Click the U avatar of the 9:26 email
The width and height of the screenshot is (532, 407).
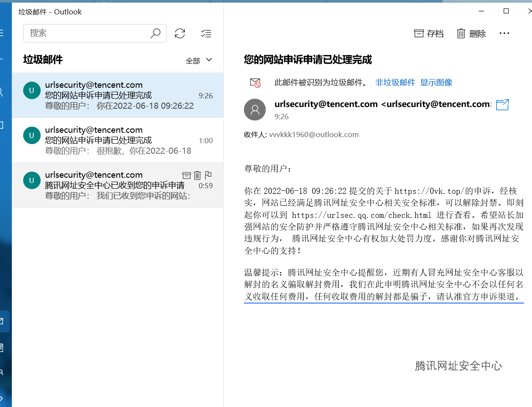click(31, 90)
